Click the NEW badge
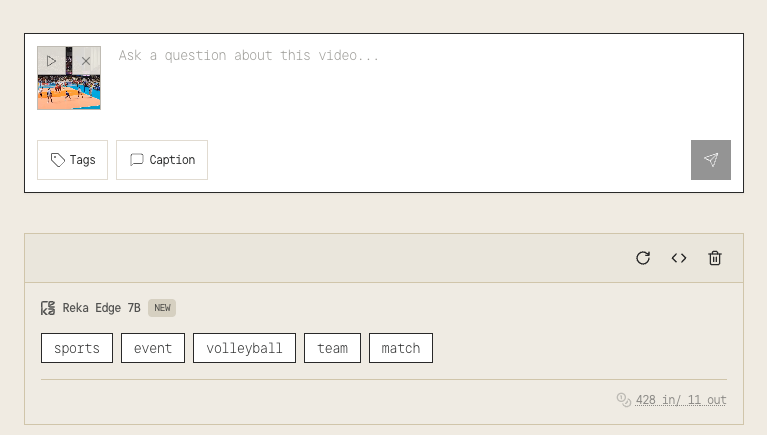This screenshot has height=435, width=767. [x=162, y=308]
